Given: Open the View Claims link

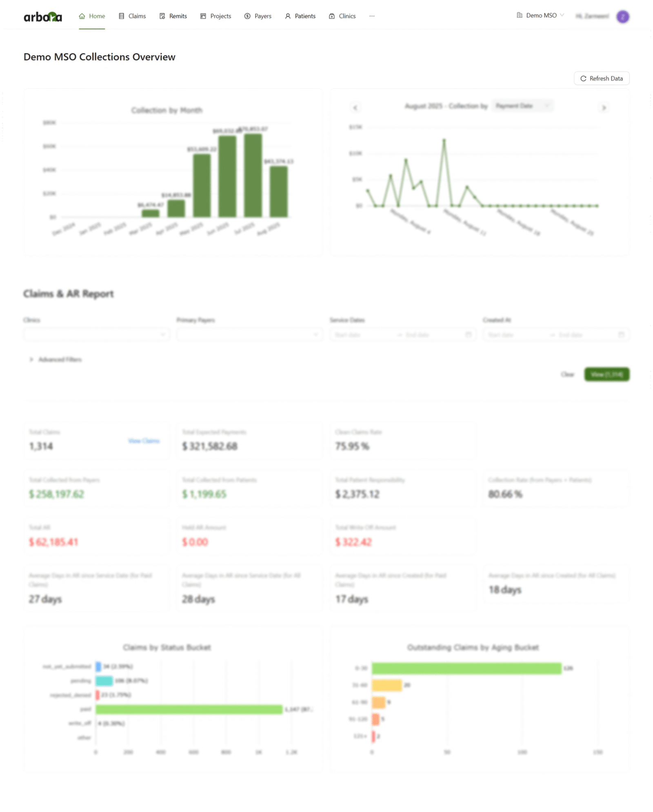Looking at the screenshot, I should coord(144,441).
